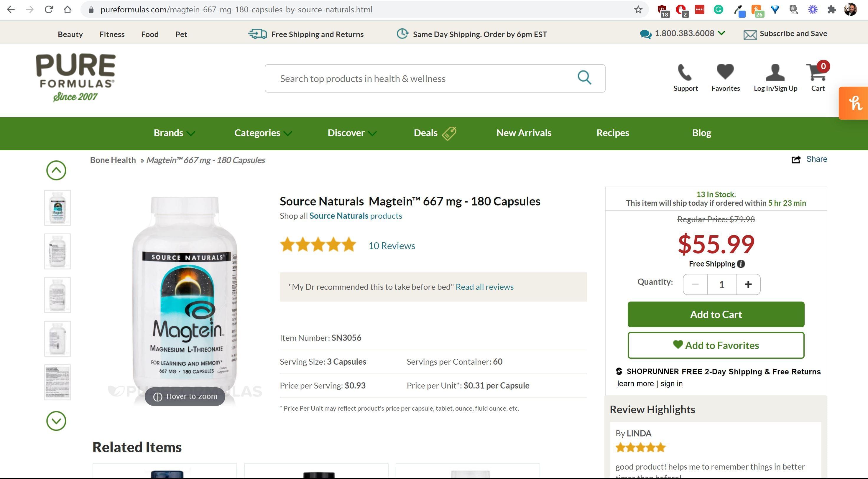Click the free shipping truck icon

click(257, 34)
